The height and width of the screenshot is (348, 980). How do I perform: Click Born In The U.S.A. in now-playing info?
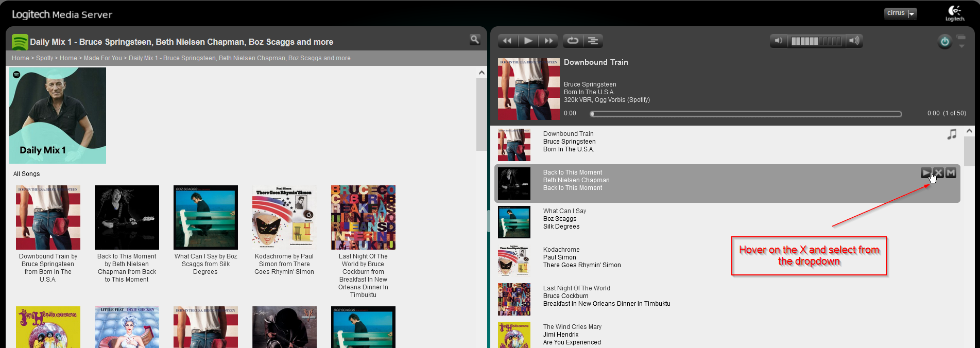coord(589,92)
